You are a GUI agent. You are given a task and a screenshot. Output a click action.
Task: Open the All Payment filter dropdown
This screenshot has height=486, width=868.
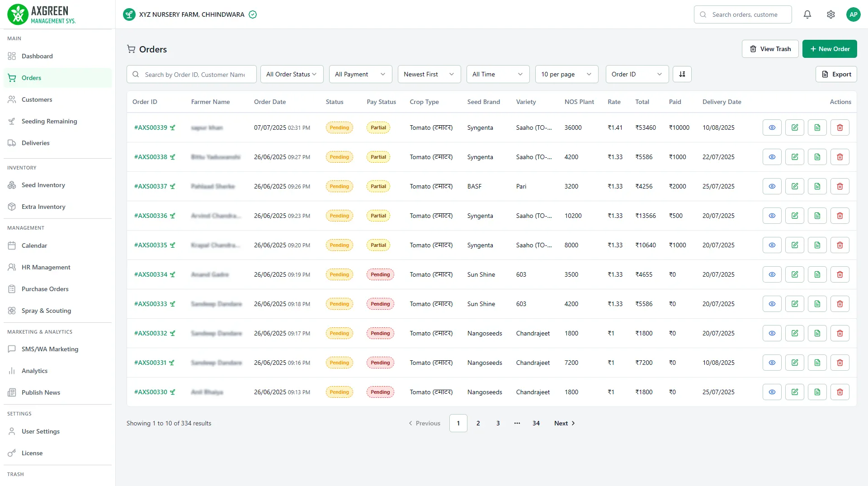point(360,74)
